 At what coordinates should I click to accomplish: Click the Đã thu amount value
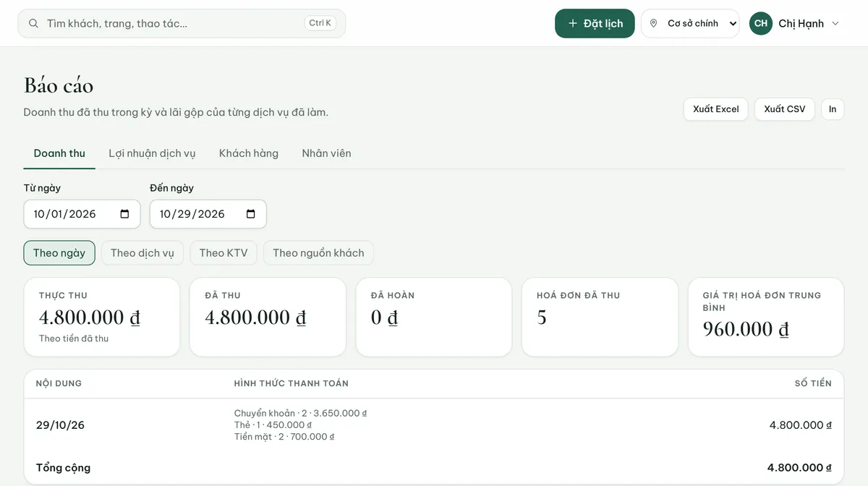(x=255, y=317)
